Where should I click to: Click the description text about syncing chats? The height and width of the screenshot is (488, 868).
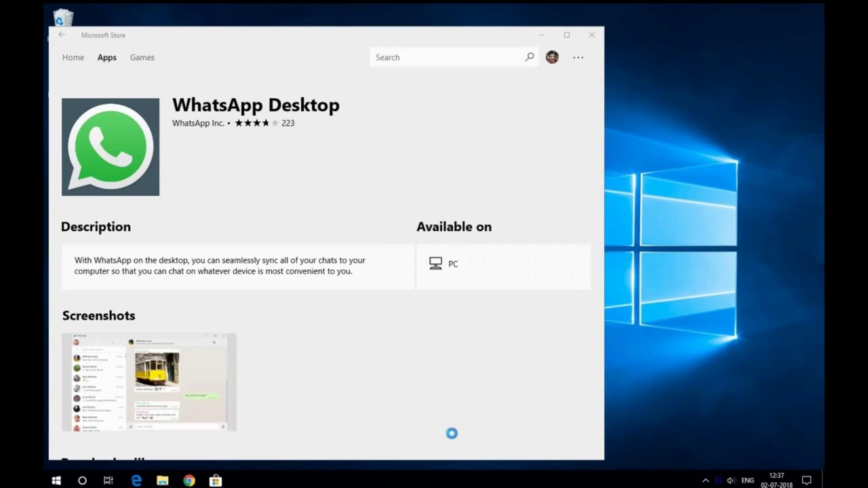click(x=220, y=266)
